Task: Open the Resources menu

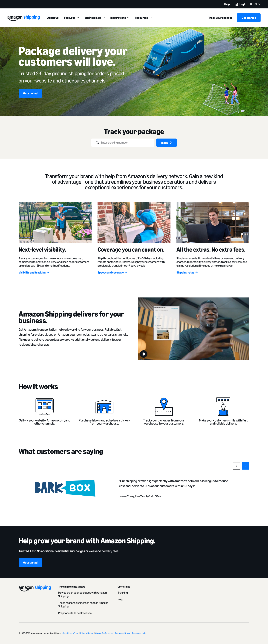Action: coord(143,18)
